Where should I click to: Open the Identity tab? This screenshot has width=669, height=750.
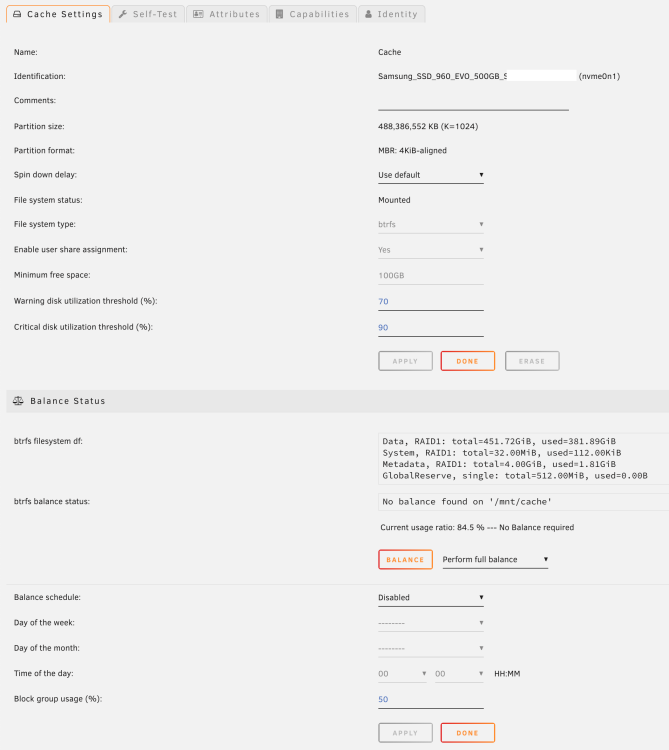coord(392,14)
